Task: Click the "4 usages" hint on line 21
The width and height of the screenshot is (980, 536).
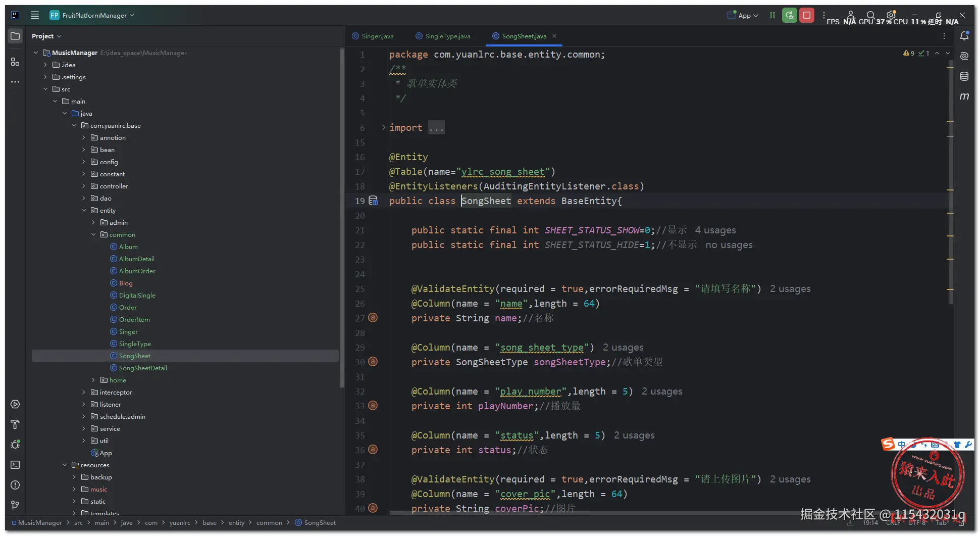Action: pyautogui.click(x=715, y=230)
